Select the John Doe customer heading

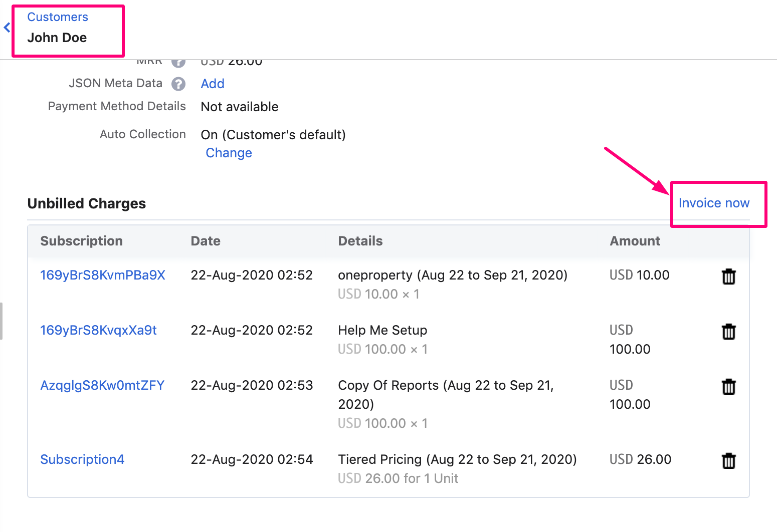[57, 38]
